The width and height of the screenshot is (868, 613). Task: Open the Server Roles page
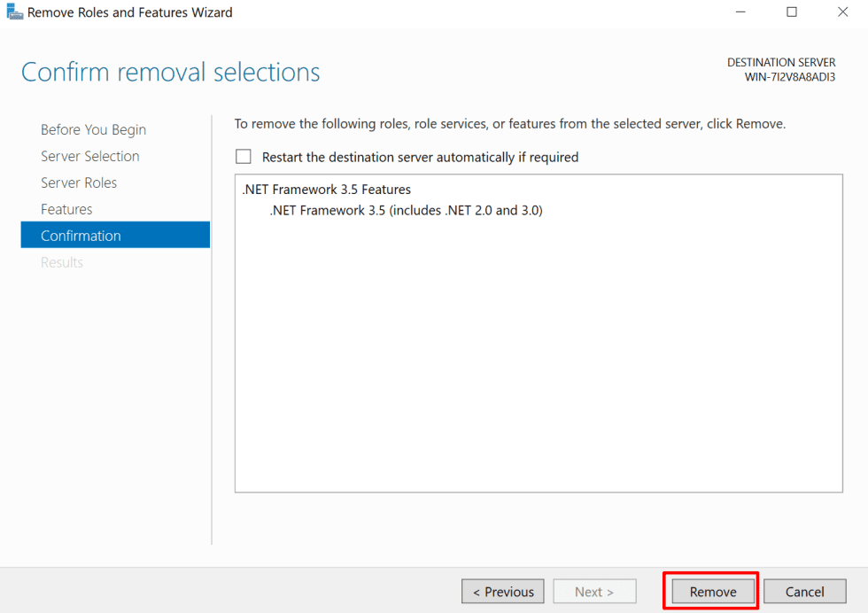pyautogui.click(x=84, y=182)
